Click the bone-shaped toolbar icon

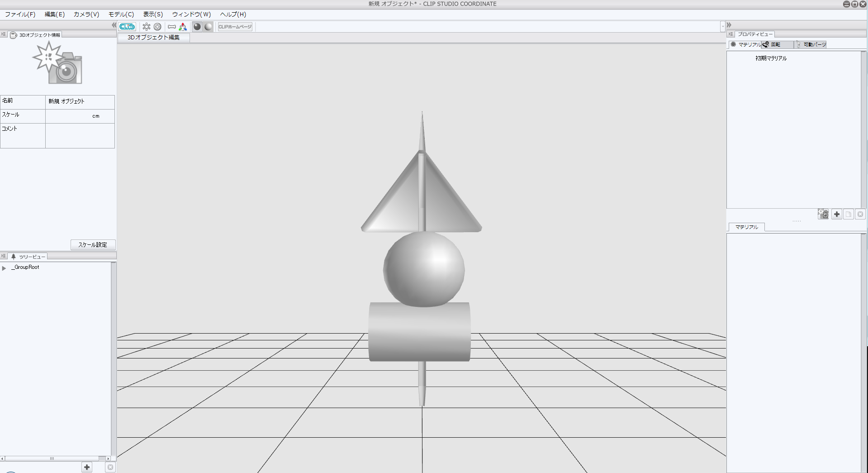(x=172, y=27)
